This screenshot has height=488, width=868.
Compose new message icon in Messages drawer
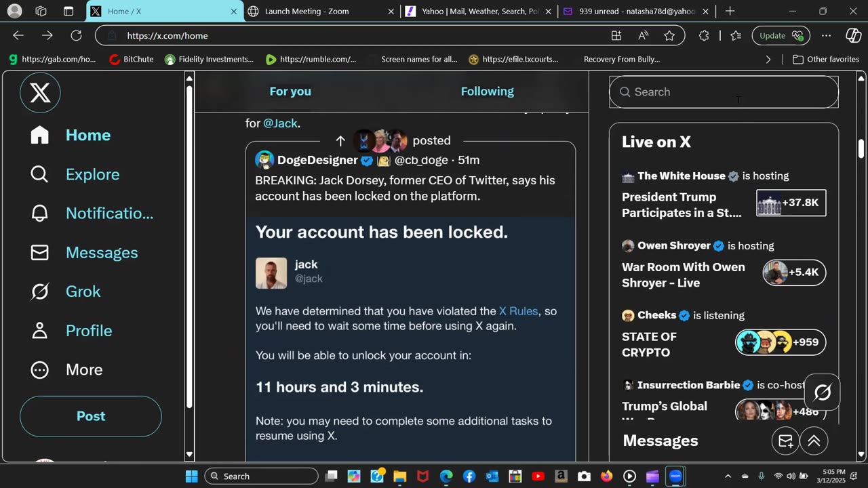pos(785,441)
